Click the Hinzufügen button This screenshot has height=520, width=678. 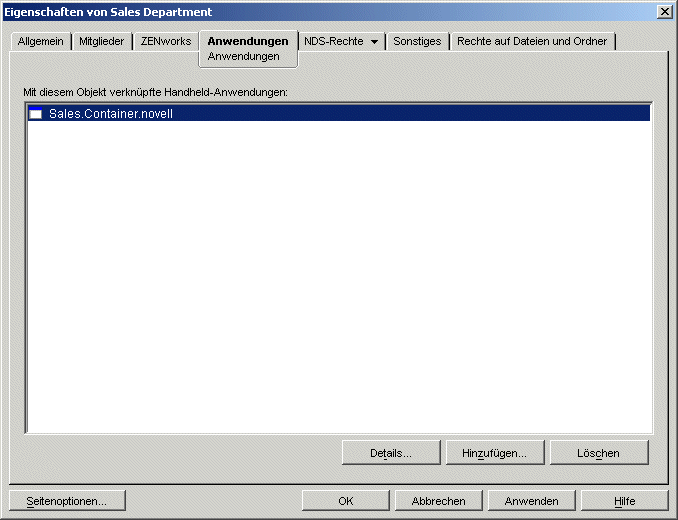pos(495,453)
